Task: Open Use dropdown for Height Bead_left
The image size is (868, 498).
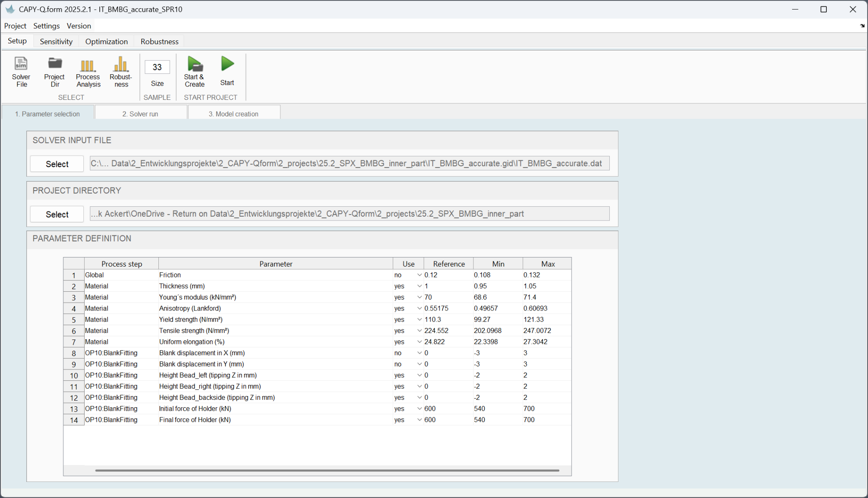Action: (419, 375)
